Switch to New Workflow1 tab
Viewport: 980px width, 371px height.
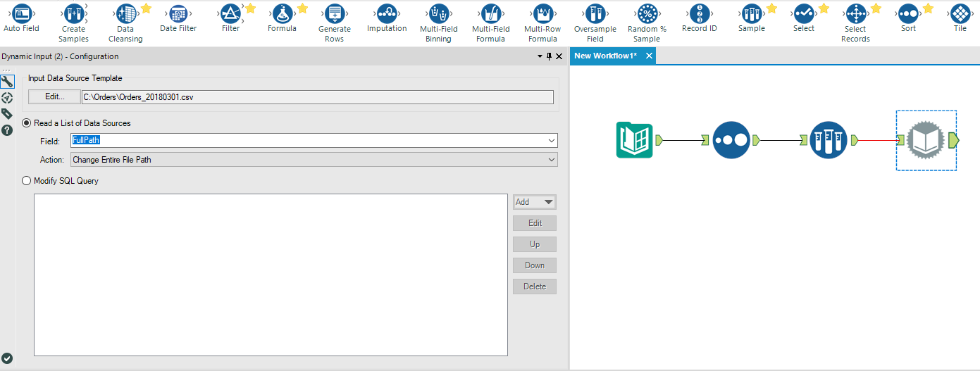[605, 56]
